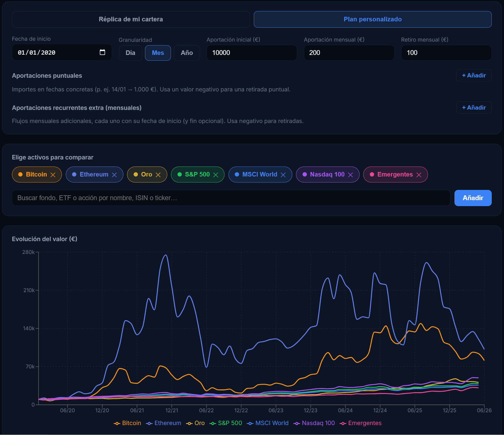Remove the S&P 500 chip
504x435 pixels.
pyautogui.click(x=216, y=175)
